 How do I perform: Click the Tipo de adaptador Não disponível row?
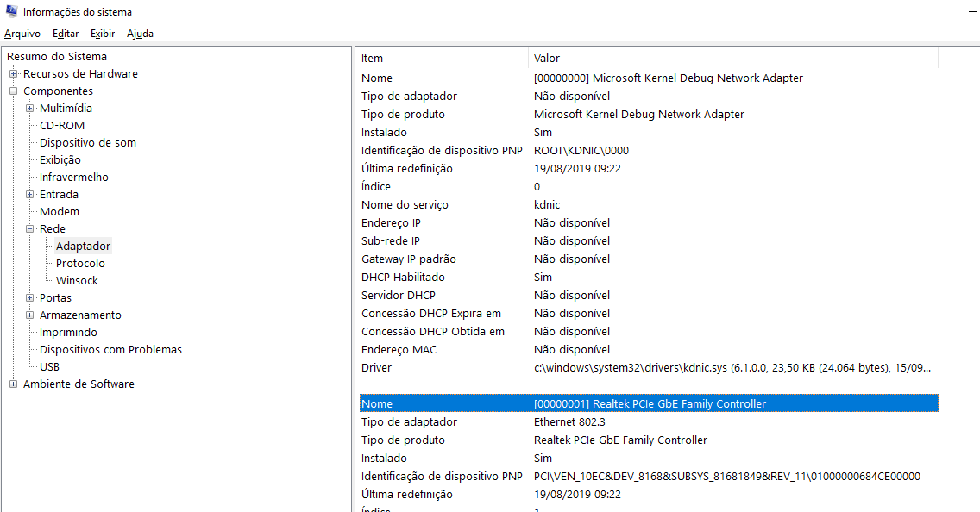[649, 97]
